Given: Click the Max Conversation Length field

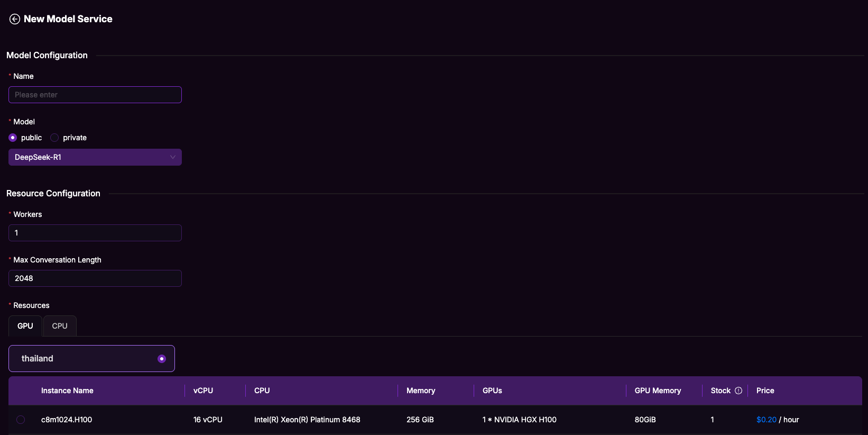Looking at the screenshot, I should pos(95,278).
